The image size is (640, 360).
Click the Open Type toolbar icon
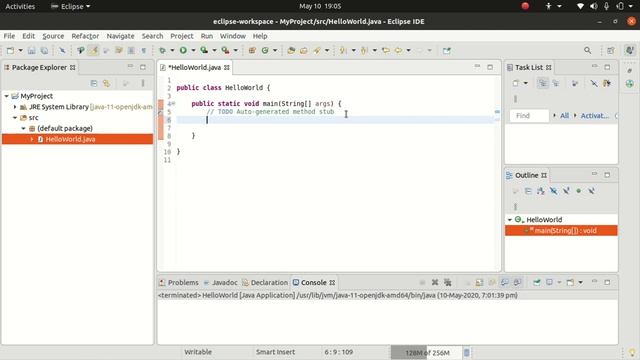click(291, 51)
